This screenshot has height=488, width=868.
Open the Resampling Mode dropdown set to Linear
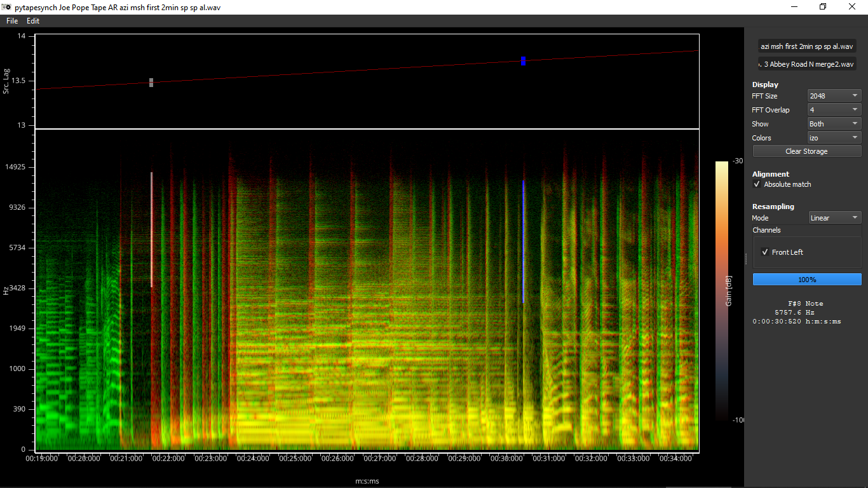tap(834, 218)
